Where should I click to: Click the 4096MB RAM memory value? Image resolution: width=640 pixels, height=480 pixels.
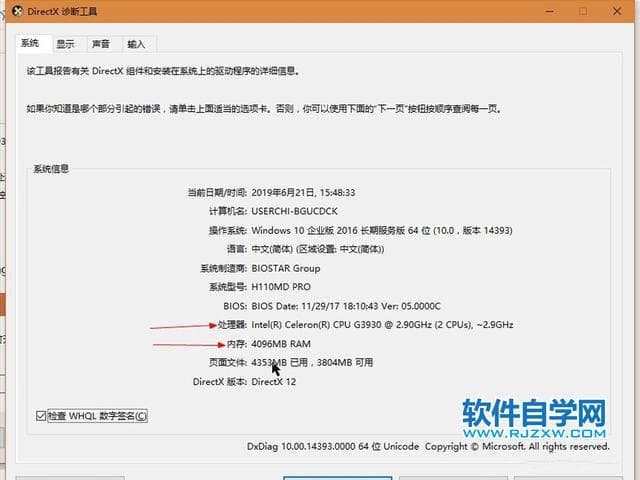280,344
